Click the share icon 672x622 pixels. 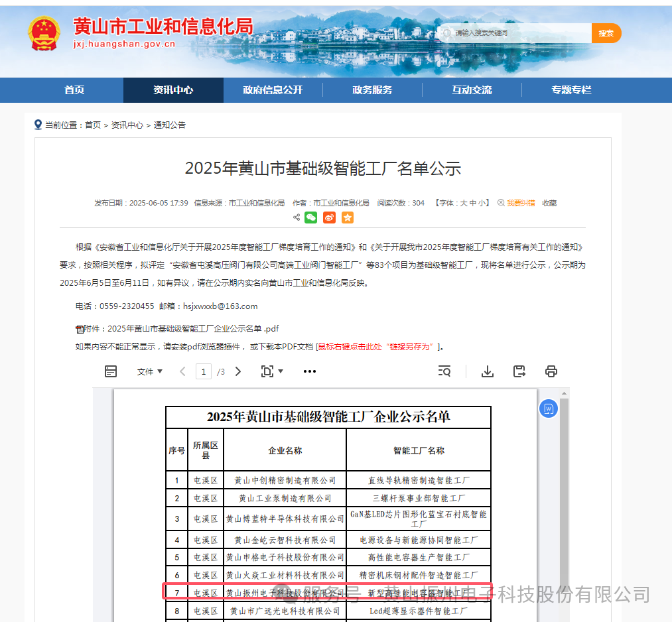(x=296, y=218)
